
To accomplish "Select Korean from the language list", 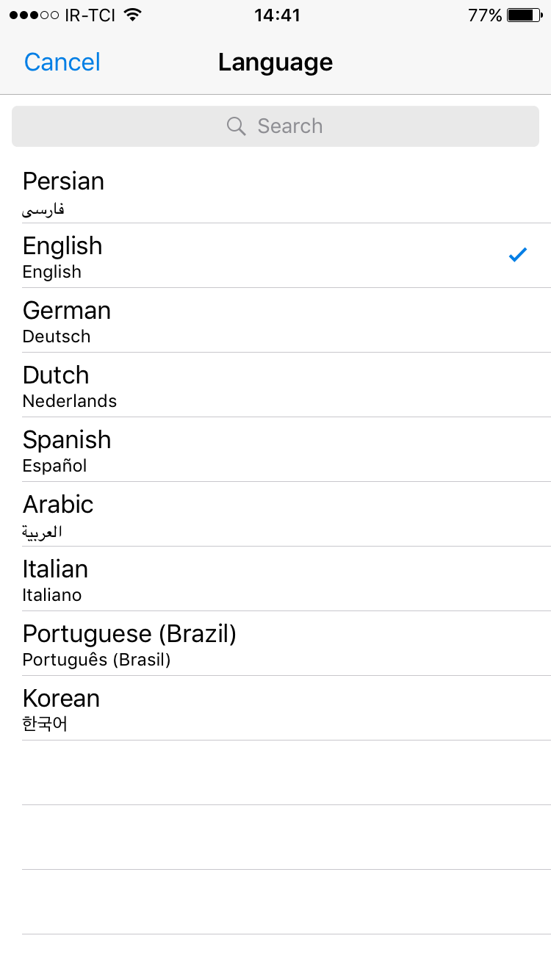I will pyautogui.click(x=275, y=708).
